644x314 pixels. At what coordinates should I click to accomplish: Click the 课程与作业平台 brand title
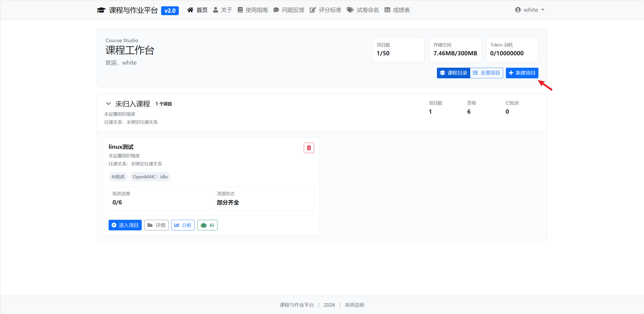[x=133, y=10]
